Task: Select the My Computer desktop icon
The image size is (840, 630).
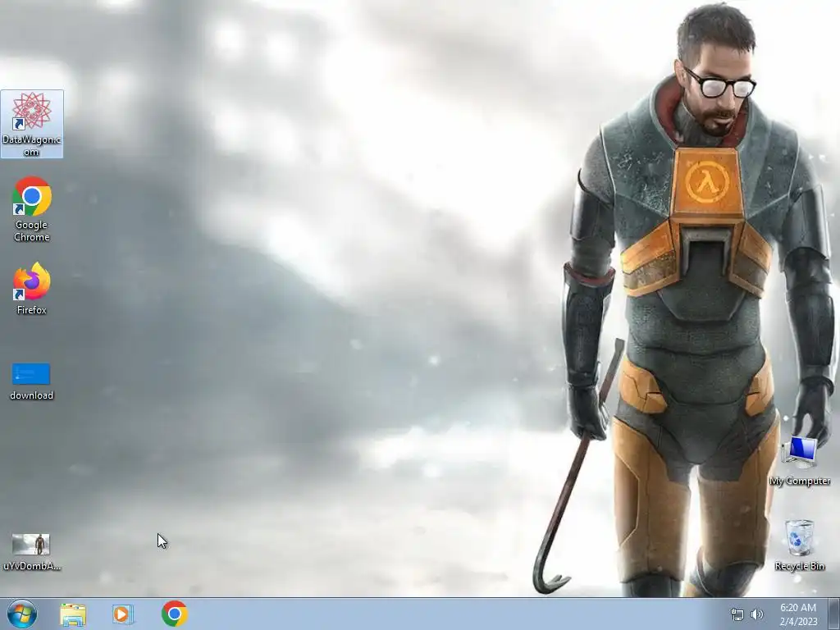Action: tap(799, 462)
